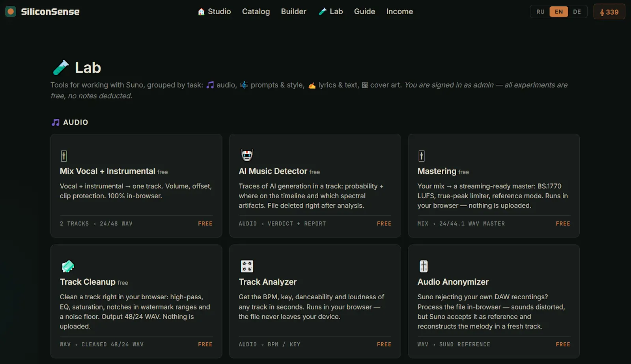Click the Studio house icon
This screenshot has width=631, height=364.
coord(201,11)
